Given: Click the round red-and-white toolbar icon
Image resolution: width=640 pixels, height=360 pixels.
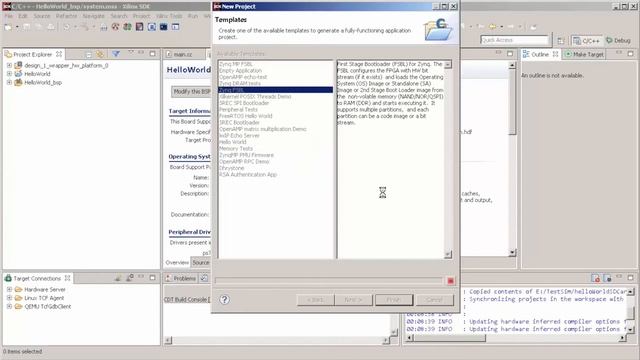Looking at the screenshot, I should tap(116, 27).
